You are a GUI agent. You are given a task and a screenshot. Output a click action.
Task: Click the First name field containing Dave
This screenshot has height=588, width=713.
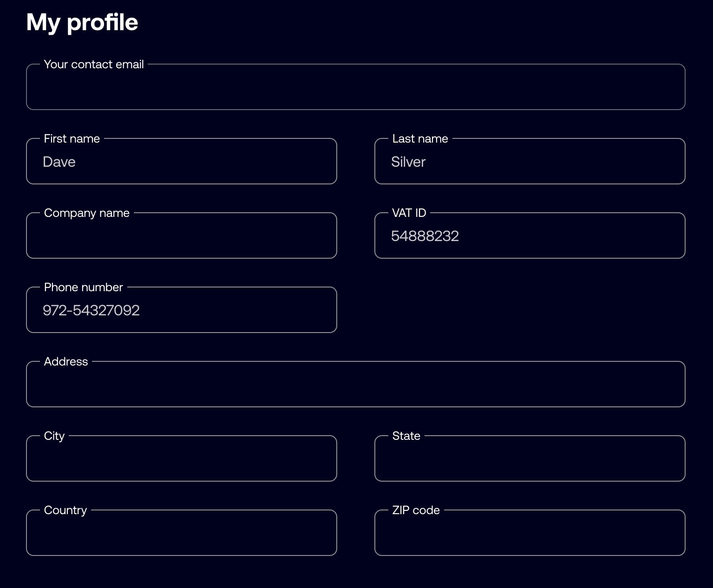pyautogui.click(x=182, y=161)
